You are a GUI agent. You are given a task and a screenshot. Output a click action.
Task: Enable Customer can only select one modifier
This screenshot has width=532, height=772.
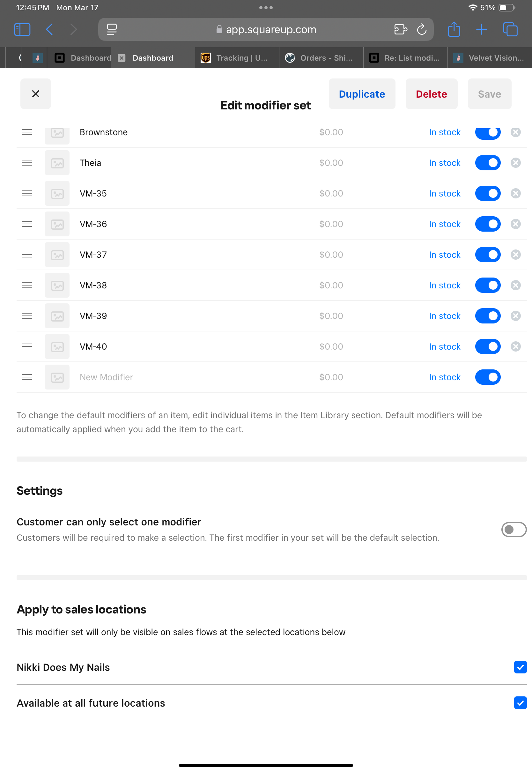point(514,529)
